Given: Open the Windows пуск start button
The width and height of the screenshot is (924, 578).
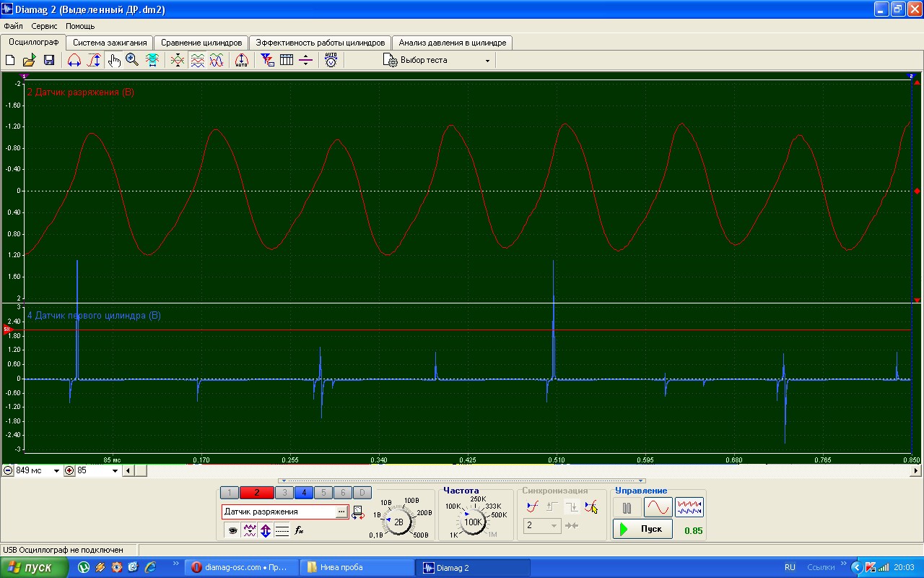Looking at the screenshot, I should [35, 567].
